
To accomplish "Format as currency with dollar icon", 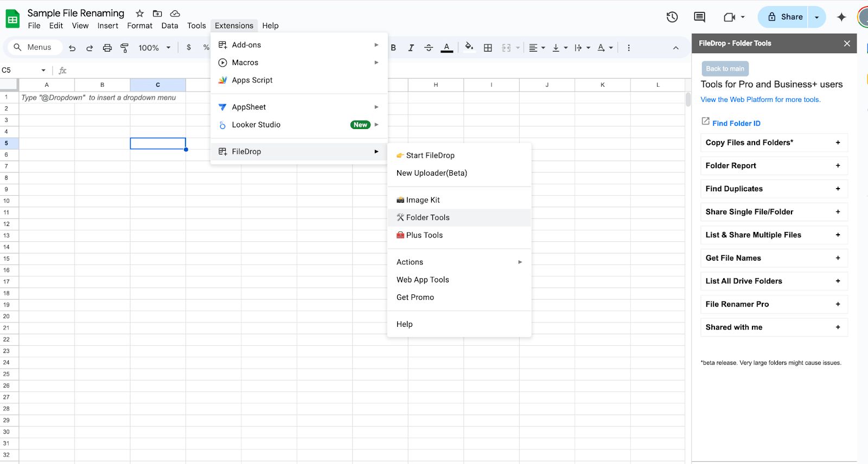I will [189, 48].
